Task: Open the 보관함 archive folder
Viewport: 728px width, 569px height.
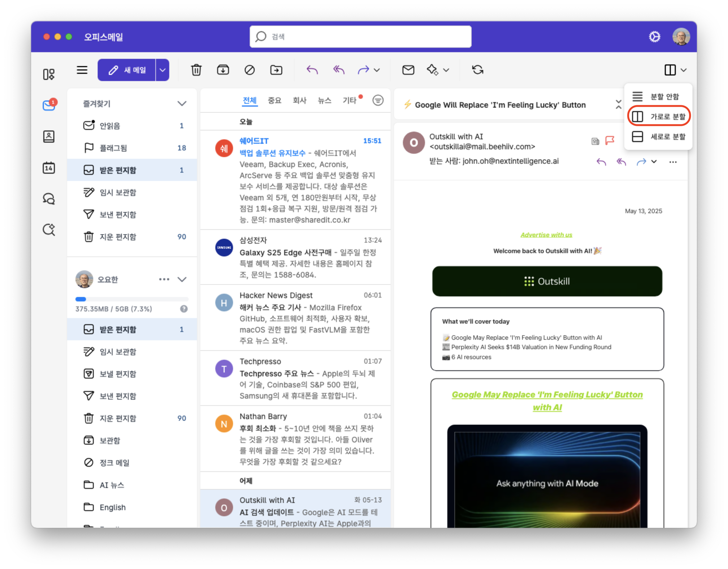Action: pyautogui.click(x=132, y=440)
